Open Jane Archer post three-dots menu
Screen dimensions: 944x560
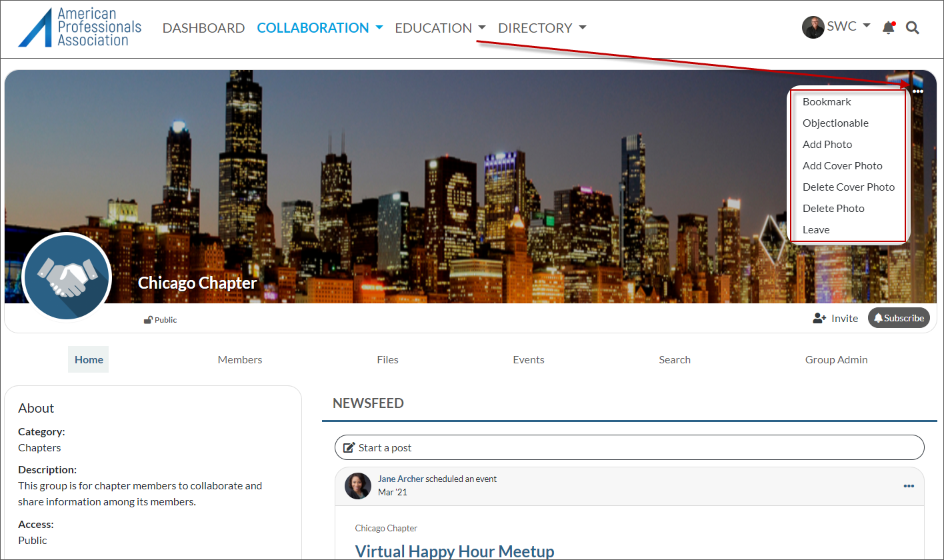(909, 486)
